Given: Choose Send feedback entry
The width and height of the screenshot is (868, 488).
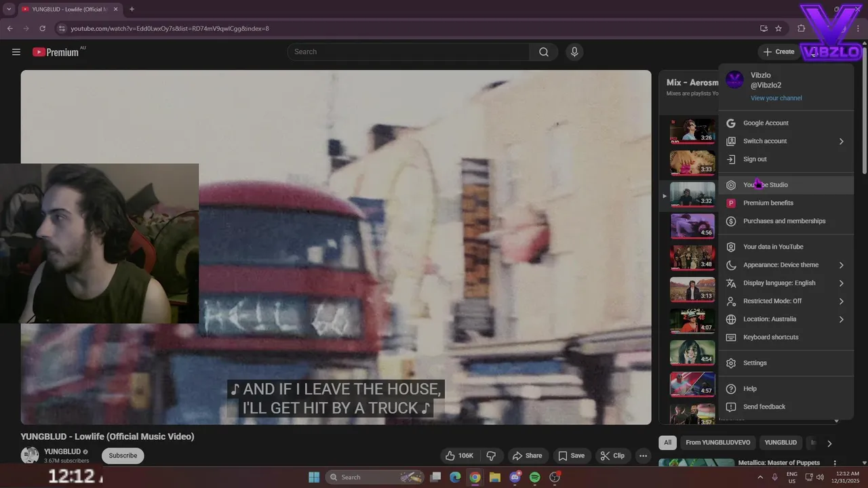Looking at the screenshot, I should pos(786,407).
